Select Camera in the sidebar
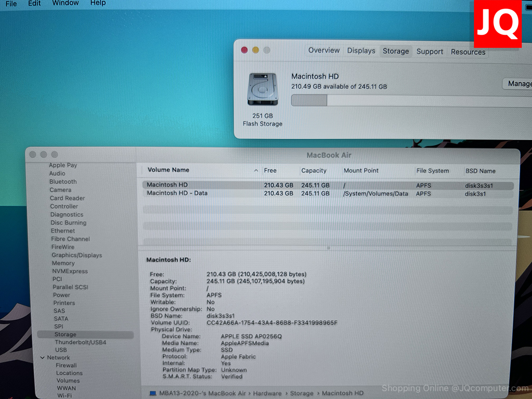The width and height of the screenshot is (532, 399). click(60, 190)
